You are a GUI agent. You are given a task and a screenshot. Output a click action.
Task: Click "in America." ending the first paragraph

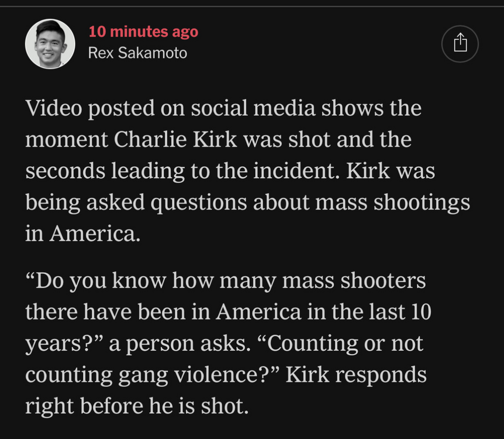(x=82, y=233)
